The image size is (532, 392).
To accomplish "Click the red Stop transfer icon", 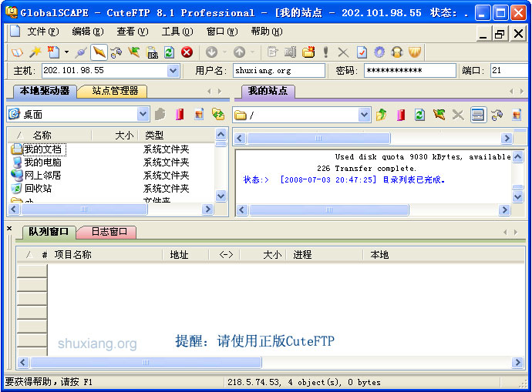I will pos(187,52).
